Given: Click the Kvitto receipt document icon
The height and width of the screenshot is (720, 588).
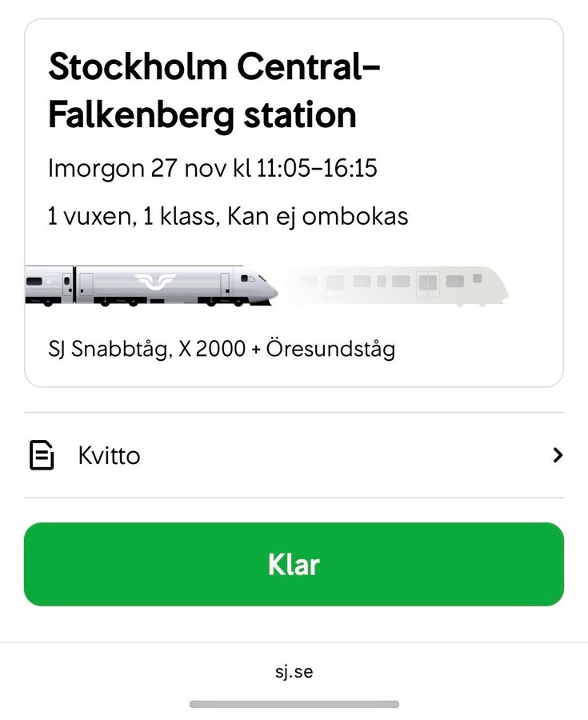Looking at the screenshot, I should (42, 455).
